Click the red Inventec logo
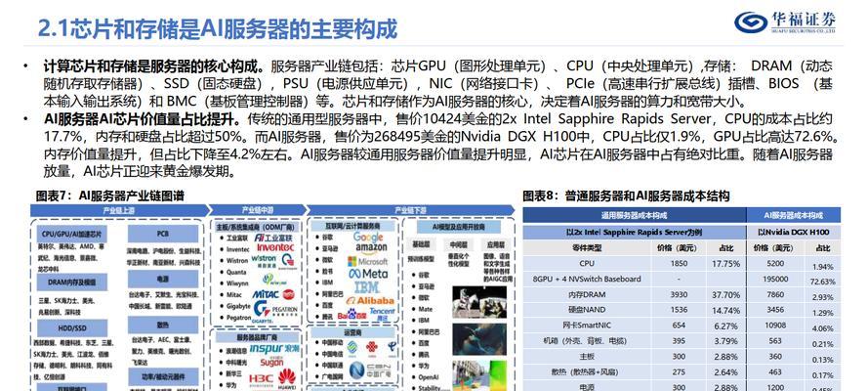The height and width of the screenshot is (391, 868). [275, 247]
